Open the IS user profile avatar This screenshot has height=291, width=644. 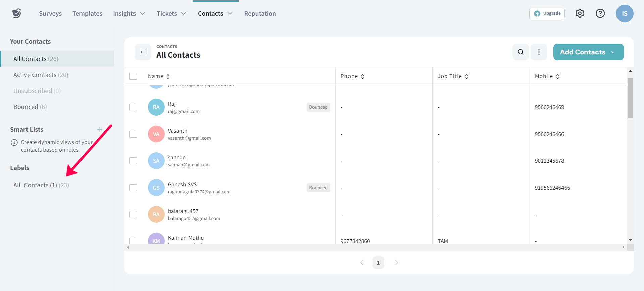click(x=624, y=14)
